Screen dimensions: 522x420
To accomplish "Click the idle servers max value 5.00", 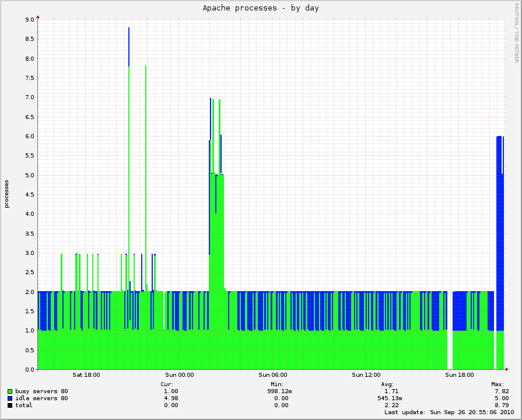I will 502,398.
